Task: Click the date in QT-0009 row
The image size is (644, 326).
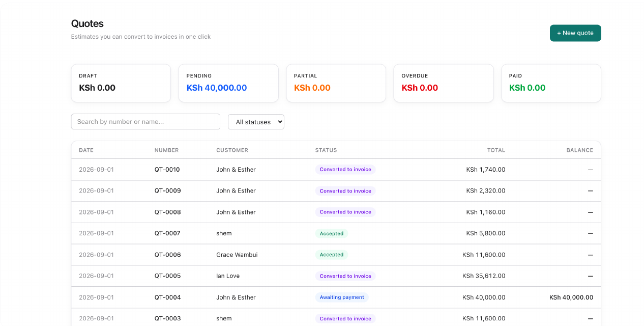Action: click(96, 191)
